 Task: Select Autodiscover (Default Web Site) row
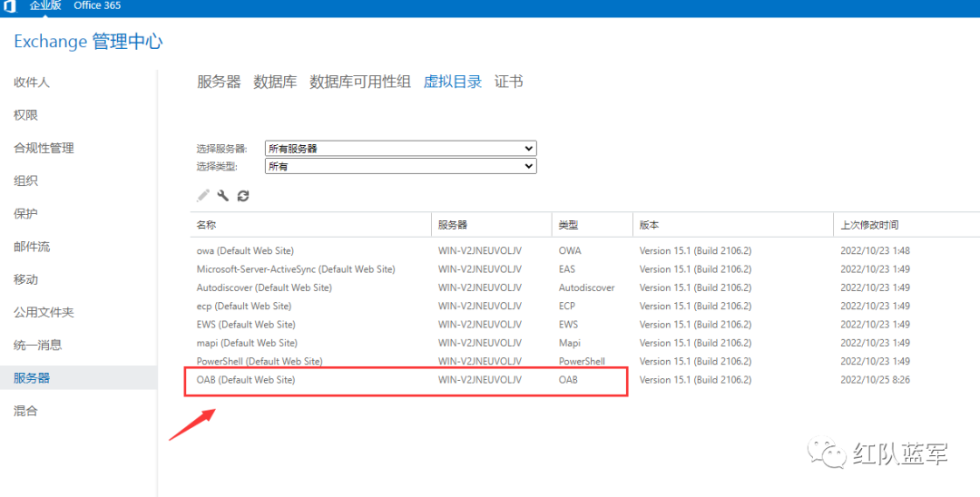pos(585,287)
